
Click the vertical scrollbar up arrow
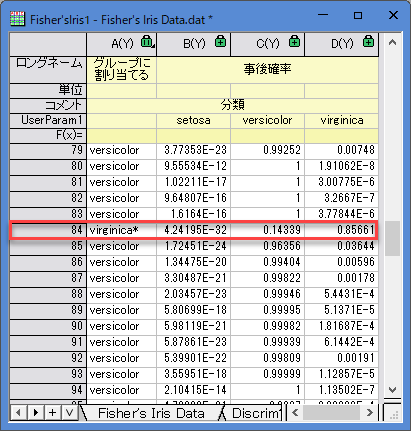(x=392, y=42)
